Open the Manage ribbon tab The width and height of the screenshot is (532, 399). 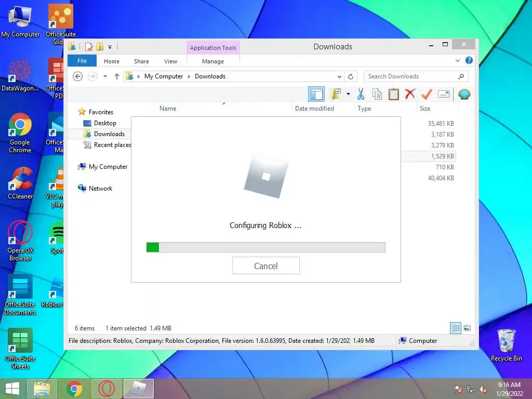click(213, 61)
